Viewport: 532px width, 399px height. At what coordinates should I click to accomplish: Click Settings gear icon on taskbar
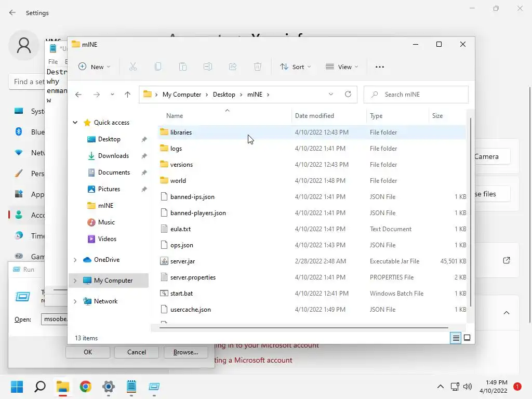[x=109, y=387]
